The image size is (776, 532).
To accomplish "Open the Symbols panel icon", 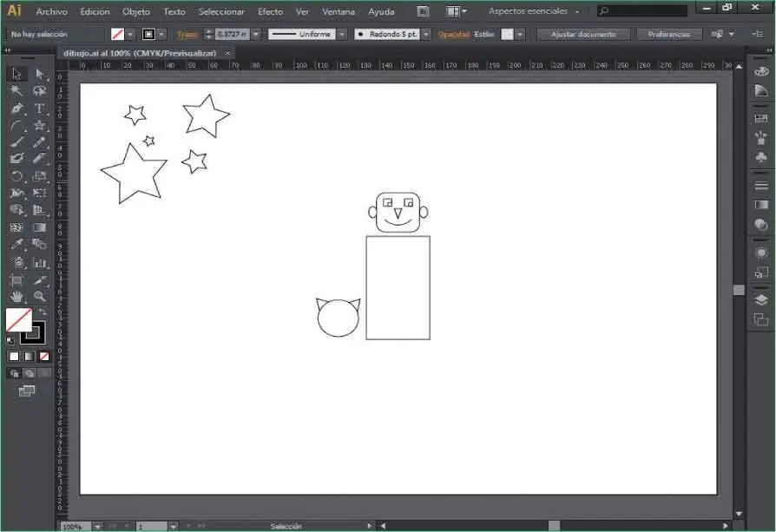I will pos(760,157).
